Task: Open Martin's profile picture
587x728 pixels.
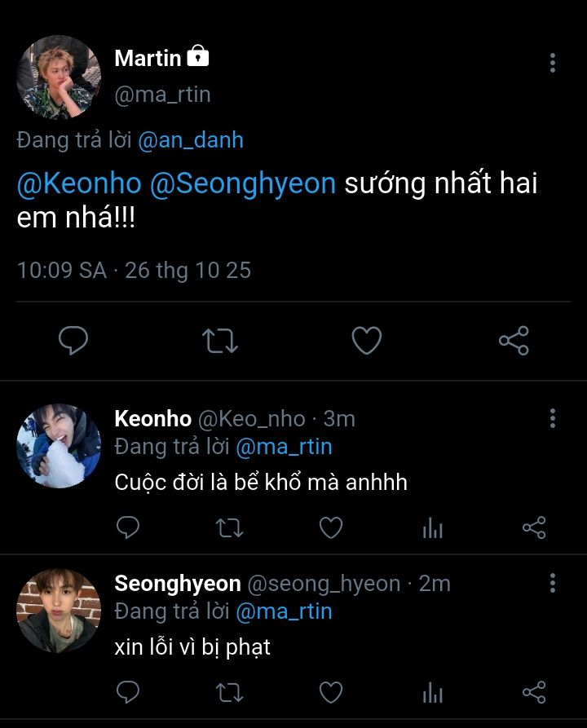Action: 58,77
